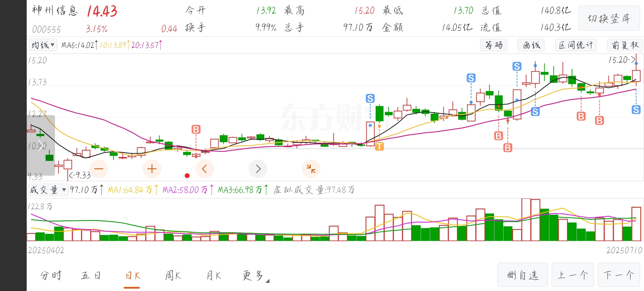Click the 10:13.89 moving average label
The height and width of the screenshot is (291, 644).
pyautogui.click(x=115, y=45)
